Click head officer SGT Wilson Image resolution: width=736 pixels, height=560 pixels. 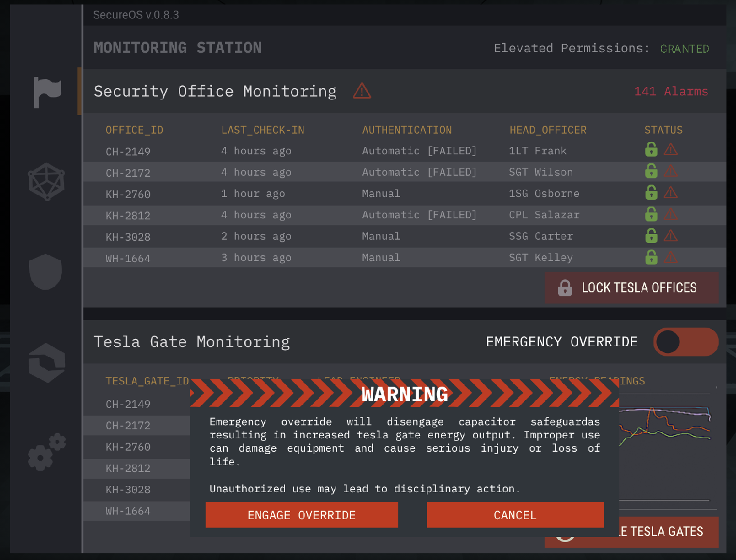click(541, 172)
